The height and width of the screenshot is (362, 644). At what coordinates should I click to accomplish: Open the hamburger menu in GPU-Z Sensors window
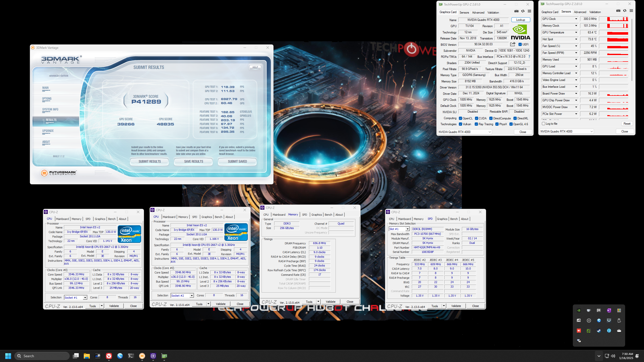tap(631, 11)
